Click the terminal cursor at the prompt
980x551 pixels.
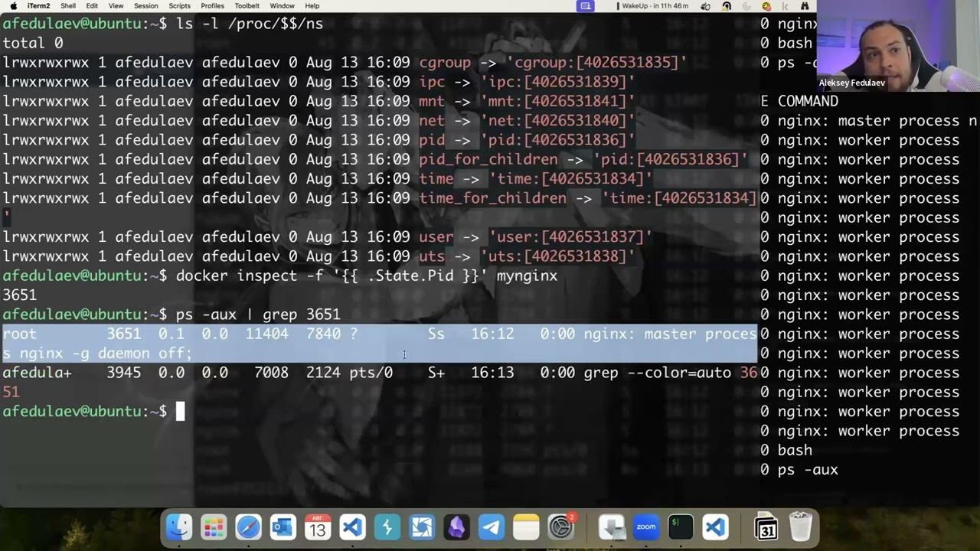[x=181, y=412]
